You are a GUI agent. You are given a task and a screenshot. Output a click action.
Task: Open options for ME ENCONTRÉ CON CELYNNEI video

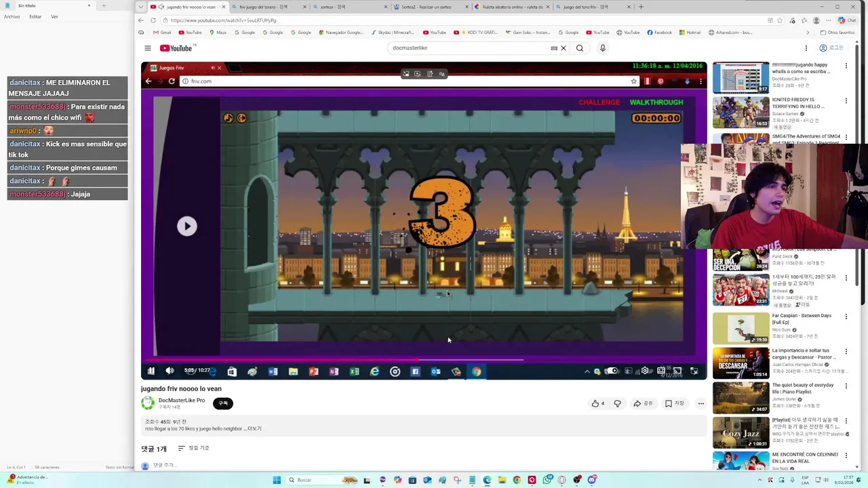point(846,455)
